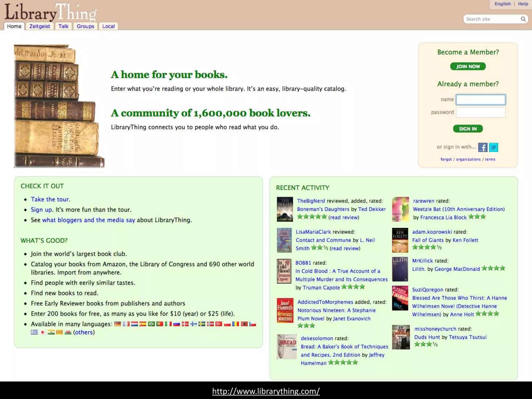Open the Bread book cover thumbnail
The width and height of the screenshot is (532, 399).
click(x=287, y=347)
